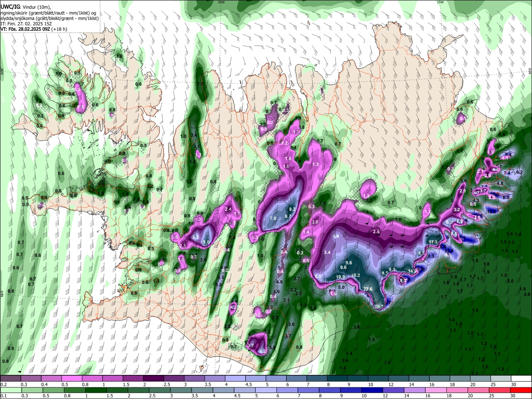
Task: Click the UWC/IG Vindur (10m) title text
Action: pos(26,7)
